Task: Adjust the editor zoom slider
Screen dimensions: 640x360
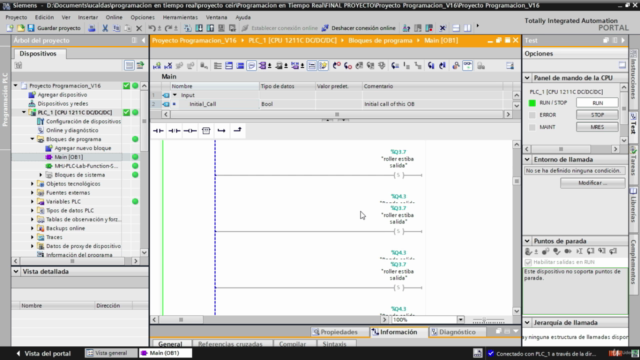Action: [x=484, y=320]
